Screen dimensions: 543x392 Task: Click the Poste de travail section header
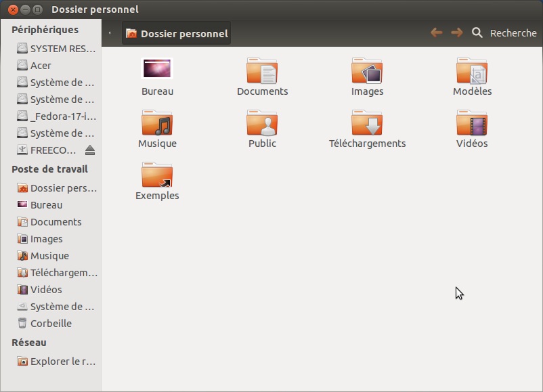tap(49, 169)
